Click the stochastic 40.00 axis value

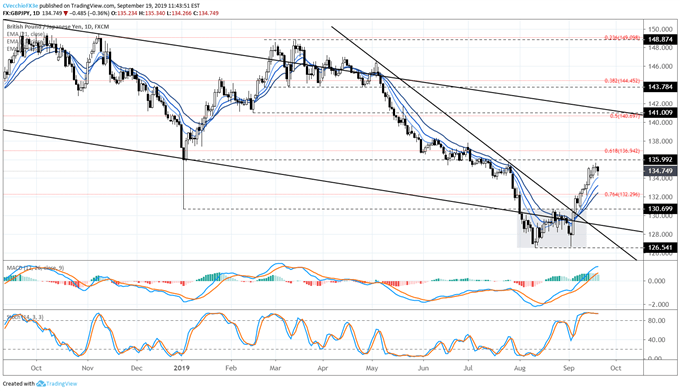pyautogui.click(x=656, y=340)
